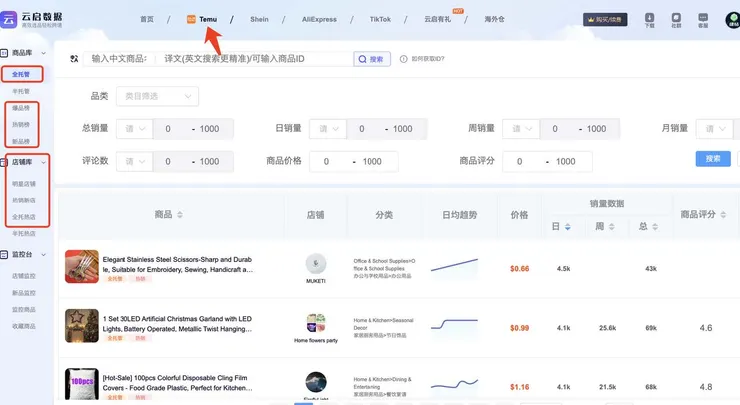Screen dimensions: 740x405
Task: Open the 海外仓 tab
Action: 494,19
